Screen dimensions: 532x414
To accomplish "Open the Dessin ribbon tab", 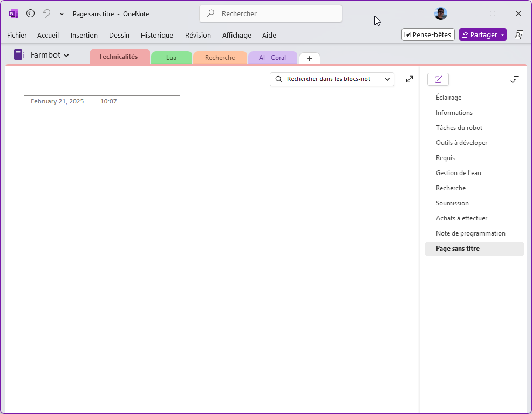I will tap(119, 35).
